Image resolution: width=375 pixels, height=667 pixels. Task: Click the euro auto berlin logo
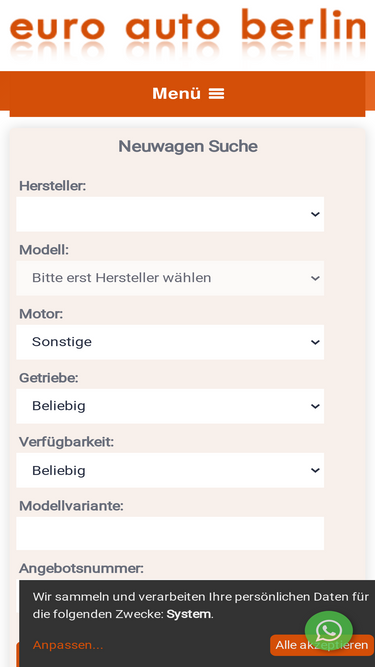click(x=188, y=33)
